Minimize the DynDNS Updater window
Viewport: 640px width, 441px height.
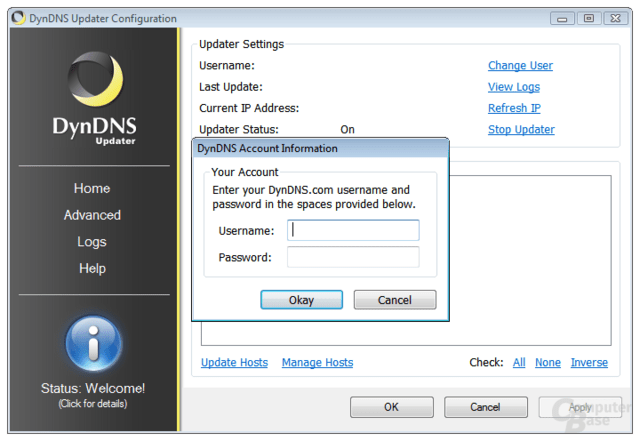[562, 18]
